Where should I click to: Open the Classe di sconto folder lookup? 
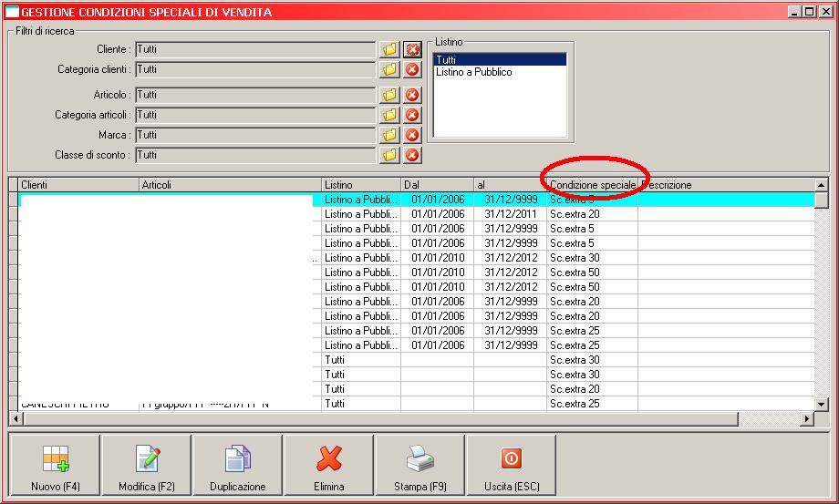tap(390, 155)
